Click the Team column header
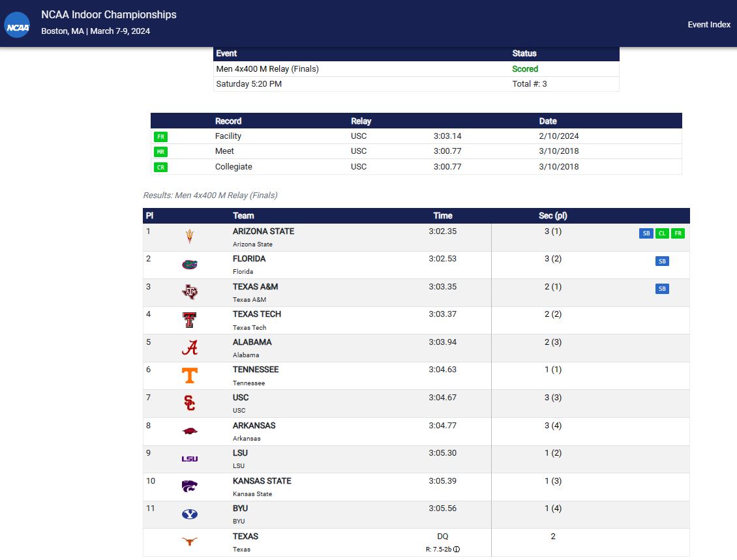The width and height of the screenshot is (737, 560). 243,216
